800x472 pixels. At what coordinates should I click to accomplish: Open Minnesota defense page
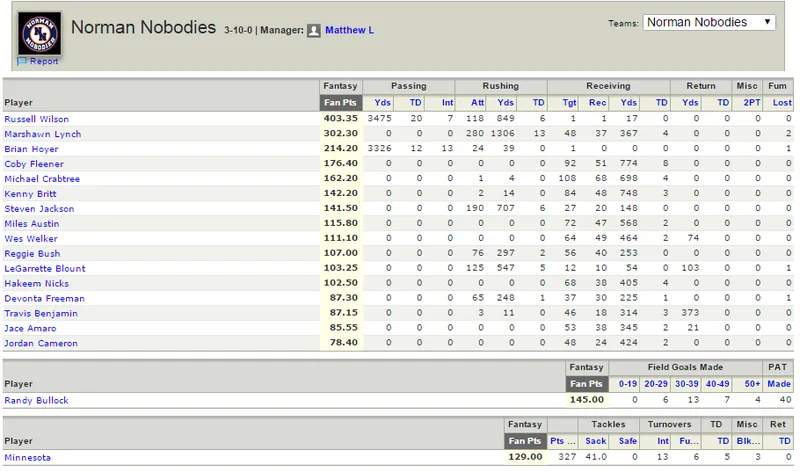[x=28, y=458]
